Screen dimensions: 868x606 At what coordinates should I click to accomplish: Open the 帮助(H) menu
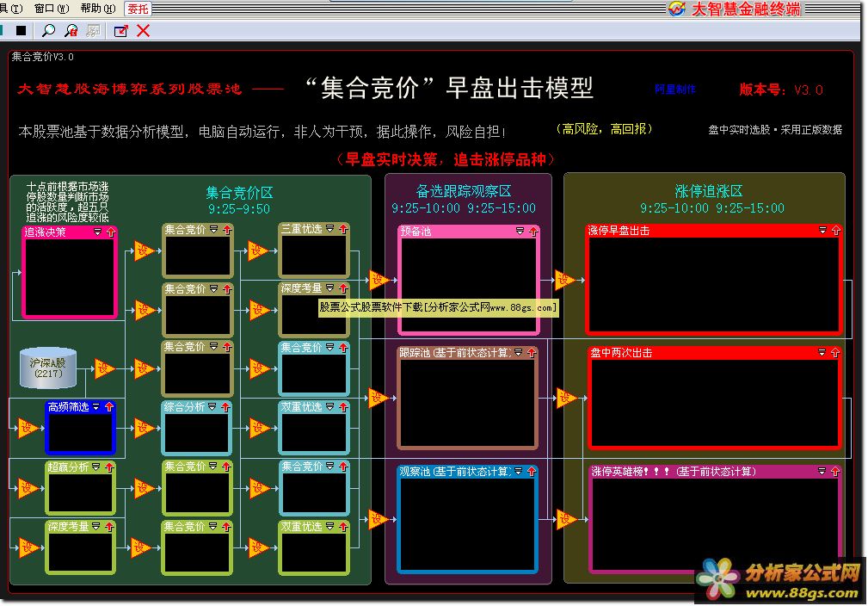click(98, 9)
